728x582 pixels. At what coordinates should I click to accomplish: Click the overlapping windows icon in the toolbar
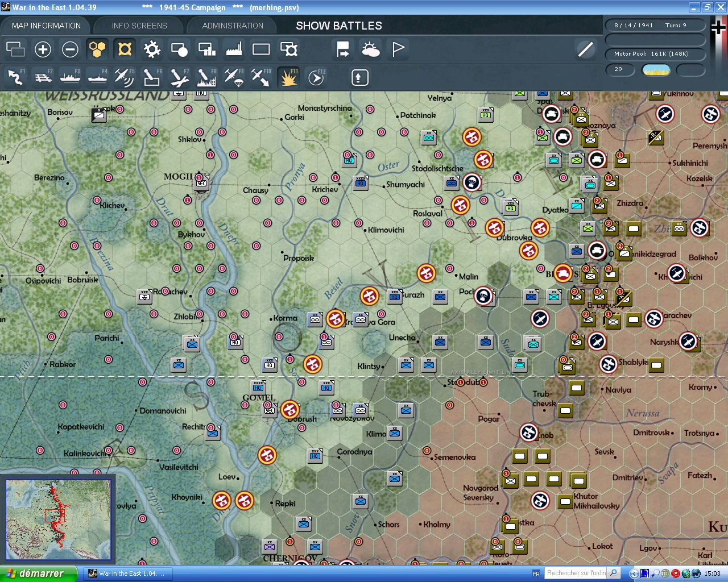coord(15,49)
